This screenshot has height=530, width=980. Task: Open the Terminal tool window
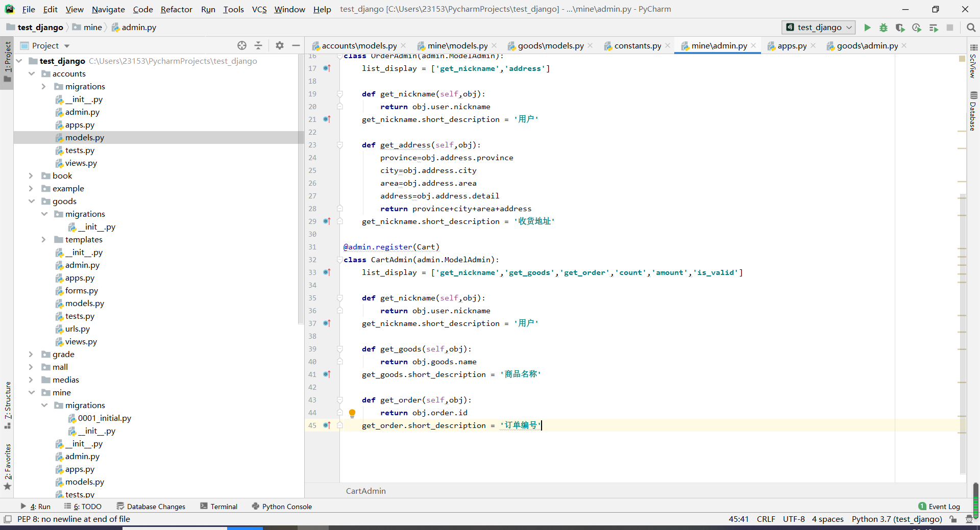[x=219, y=507]
